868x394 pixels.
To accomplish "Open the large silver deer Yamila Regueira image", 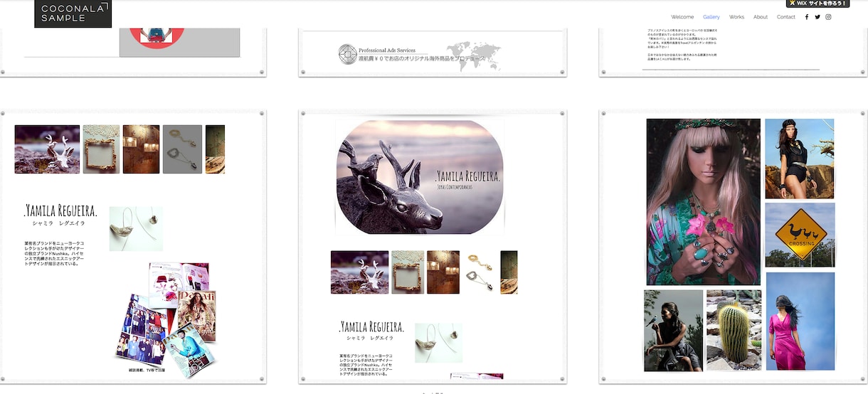I will click(420, 176).
